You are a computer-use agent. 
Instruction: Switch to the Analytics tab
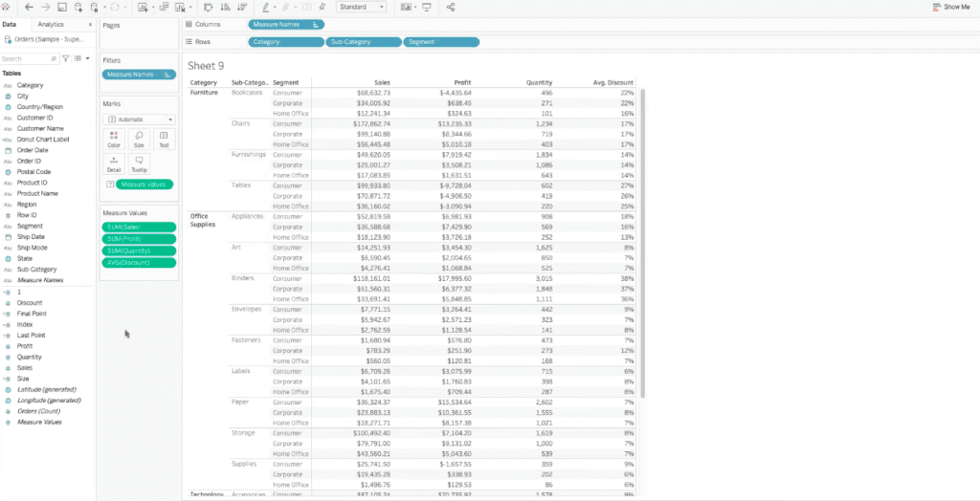[x=51, y=24]
